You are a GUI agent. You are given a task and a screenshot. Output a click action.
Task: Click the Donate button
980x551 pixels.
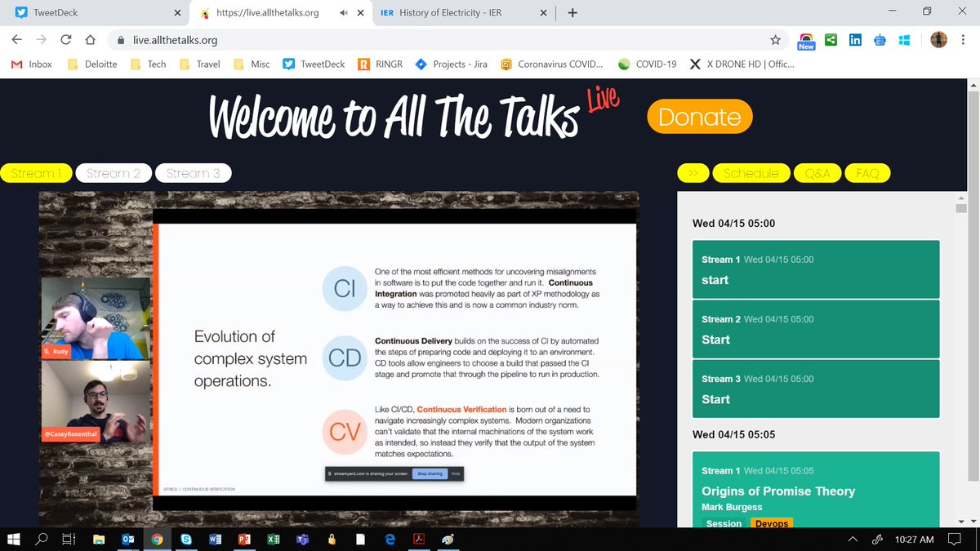[x=699, y=117]
